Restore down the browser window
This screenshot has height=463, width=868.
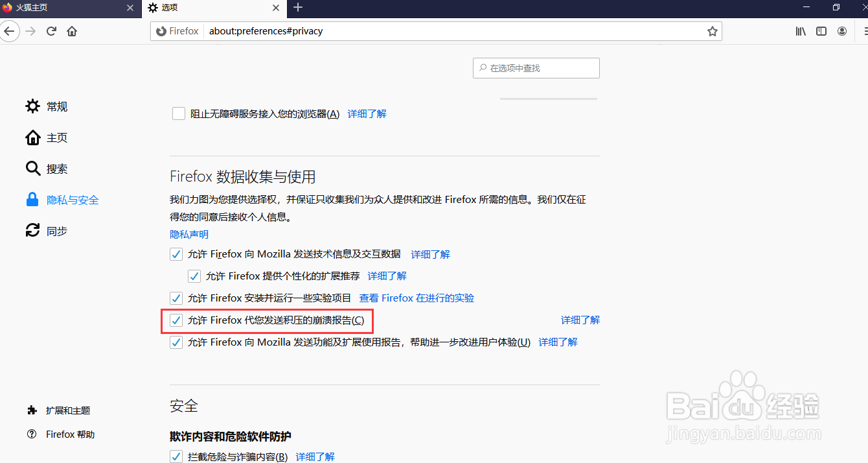click(836, 8)
